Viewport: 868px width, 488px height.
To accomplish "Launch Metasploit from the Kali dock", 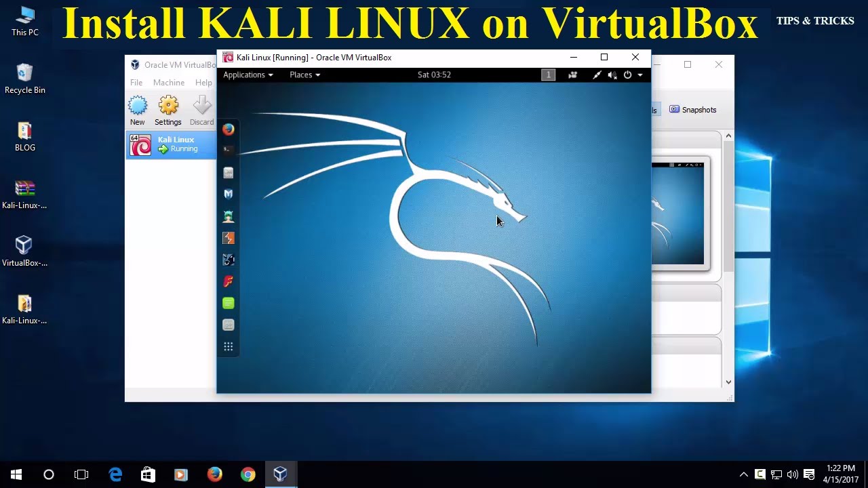I will pos(229,194).
